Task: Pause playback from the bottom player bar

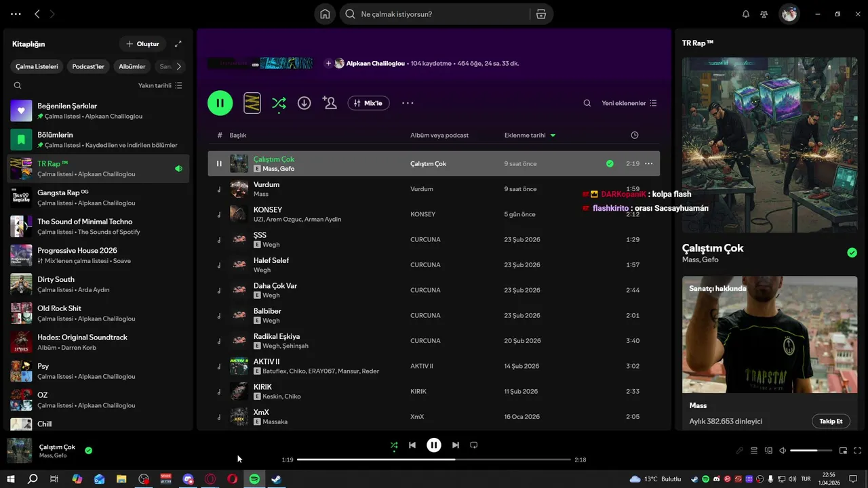Action: point(434,445)
